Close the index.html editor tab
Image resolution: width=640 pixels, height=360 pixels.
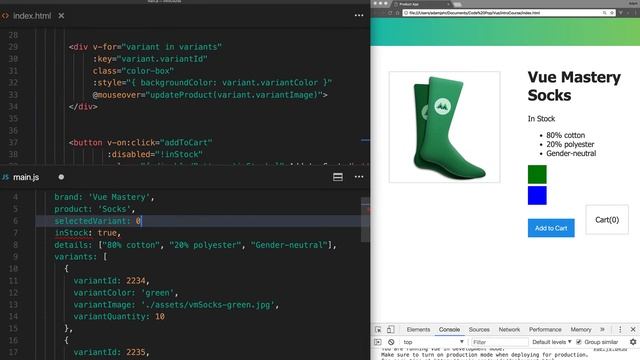pos(61,16)
